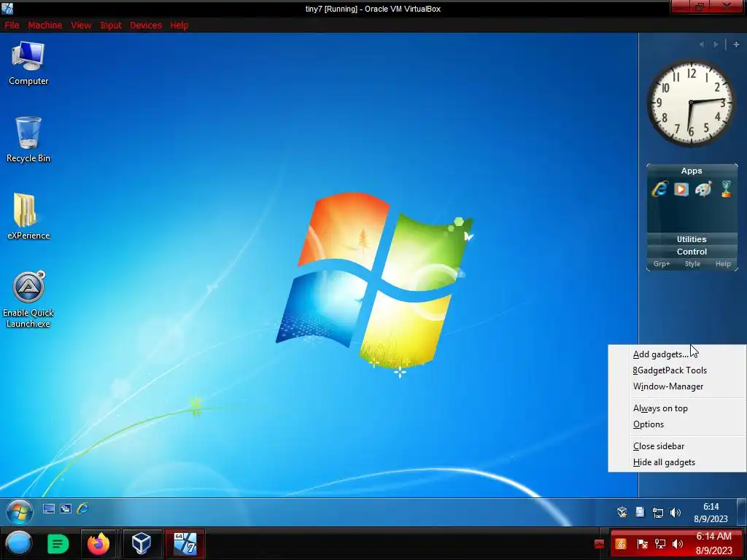Viewport: 747px width, 560px height.
Task: Open the VirtualBox File menu
Action: point(12,26)
